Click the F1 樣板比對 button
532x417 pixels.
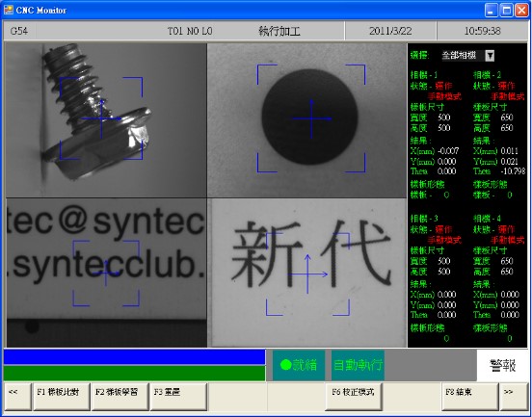(62, 397)
